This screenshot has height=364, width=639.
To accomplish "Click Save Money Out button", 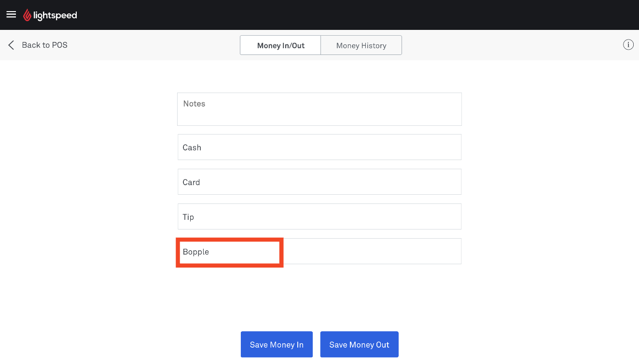I will click(359, 344).
